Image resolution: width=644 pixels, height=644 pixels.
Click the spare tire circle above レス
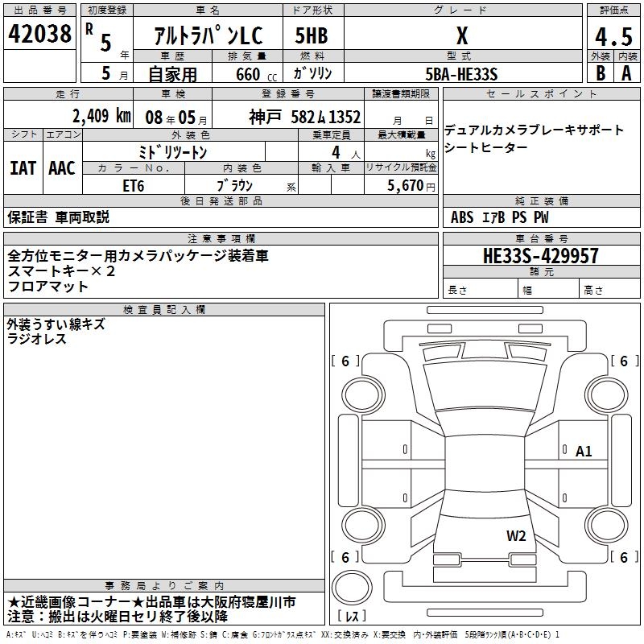(x=352, y=588)
